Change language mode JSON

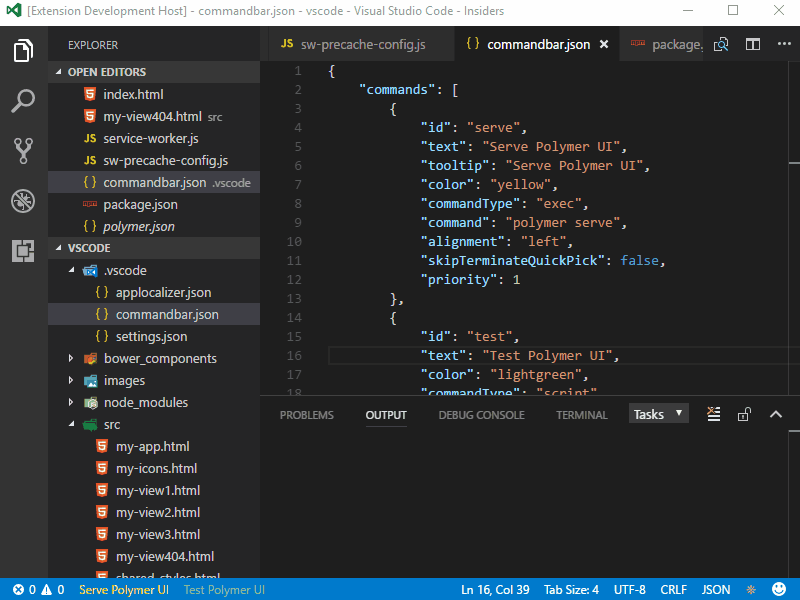(x=716, y=590)
